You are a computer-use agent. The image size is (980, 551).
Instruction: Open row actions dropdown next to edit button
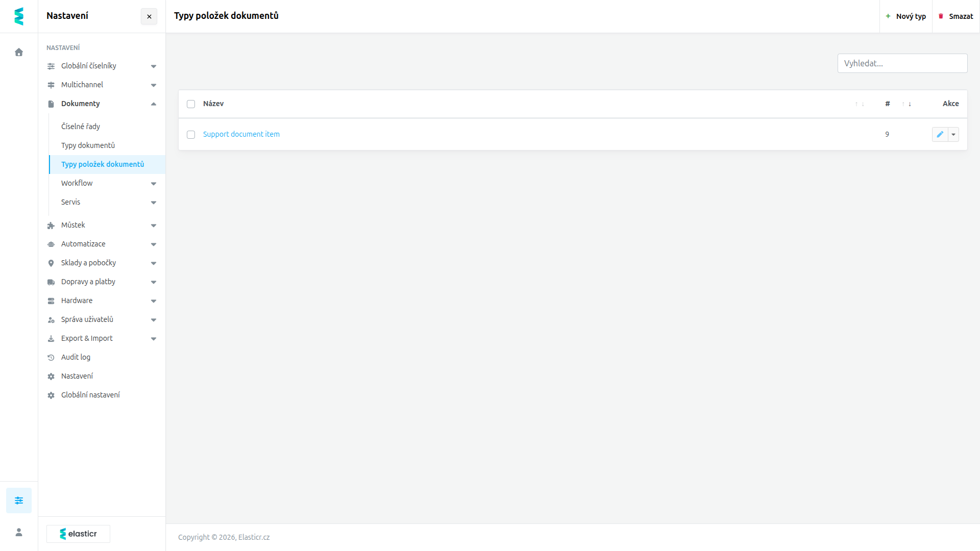[953, 134]
